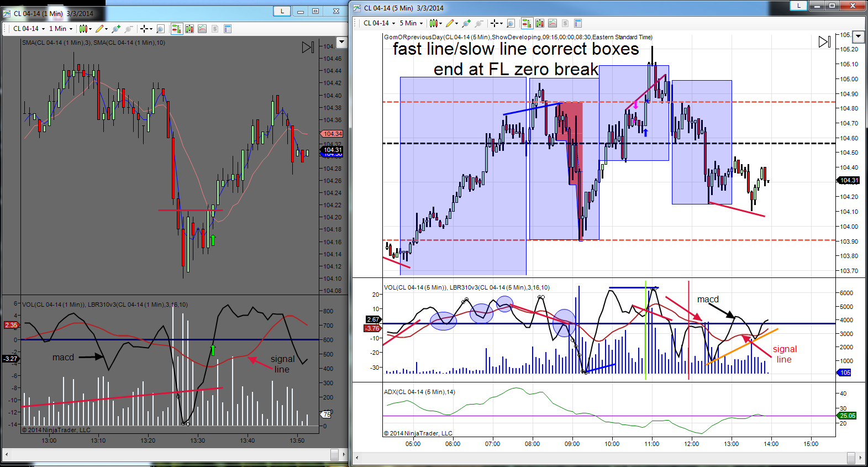Open chart Properties in the 1 Min window
Image resolution: width=868 pixels, height=467 pixels.
(228, 29)
